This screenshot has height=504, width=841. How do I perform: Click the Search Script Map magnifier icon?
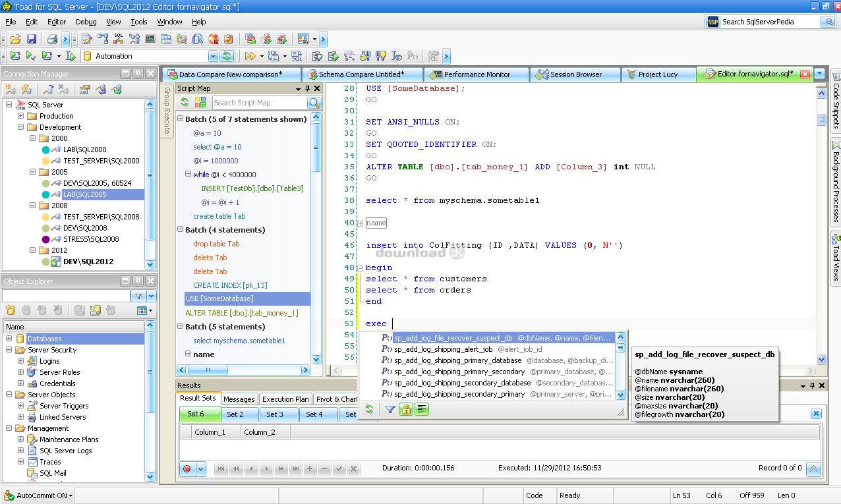(314, 103)
